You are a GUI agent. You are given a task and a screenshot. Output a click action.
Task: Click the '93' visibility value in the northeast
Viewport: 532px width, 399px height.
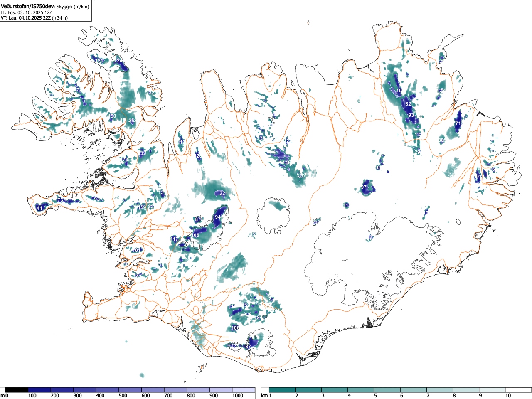pyautogui.click(x=411, y=115)
